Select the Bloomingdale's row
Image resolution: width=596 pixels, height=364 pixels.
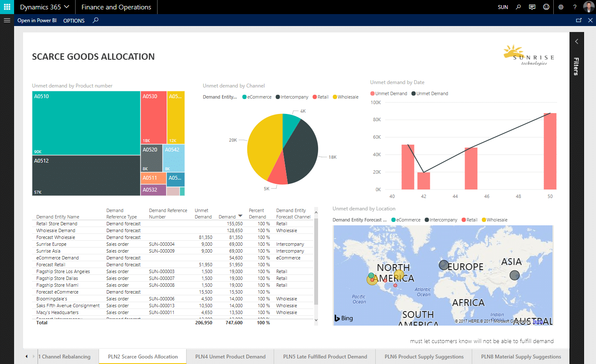tap(173, 299)
